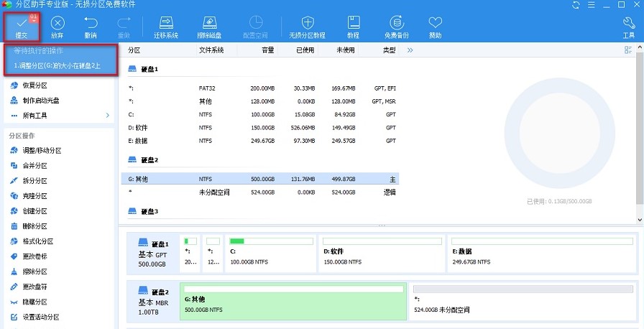The image size is (644, 329).
Task: Select pending operation 1 resize partition G
Action: coord(57,65)
